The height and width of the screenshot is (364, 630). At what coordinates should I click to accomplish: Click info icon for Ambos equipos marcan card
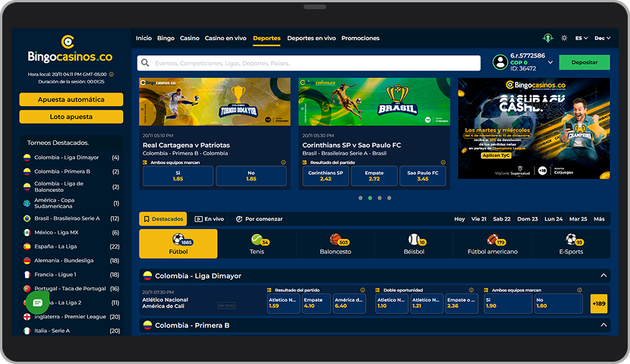tap(283, 162)
